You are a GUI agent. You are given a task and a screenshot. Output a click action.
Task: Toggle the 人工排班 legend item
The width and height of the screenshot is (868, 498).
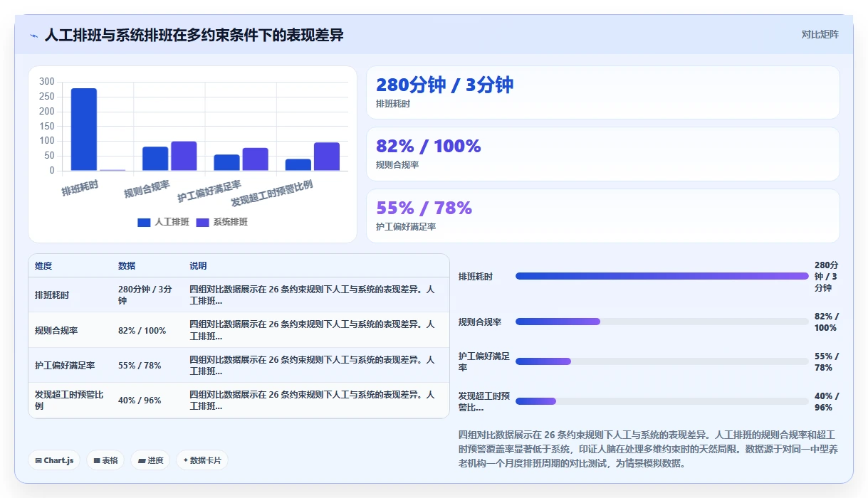[164, 222]
